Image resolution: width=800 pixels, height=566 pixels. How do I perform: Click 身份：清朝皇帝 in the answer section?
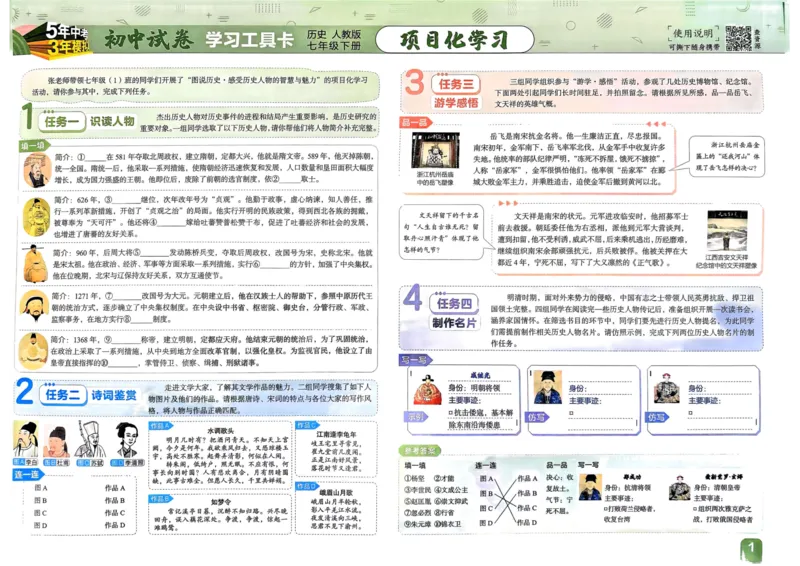[x=716, y=487]
